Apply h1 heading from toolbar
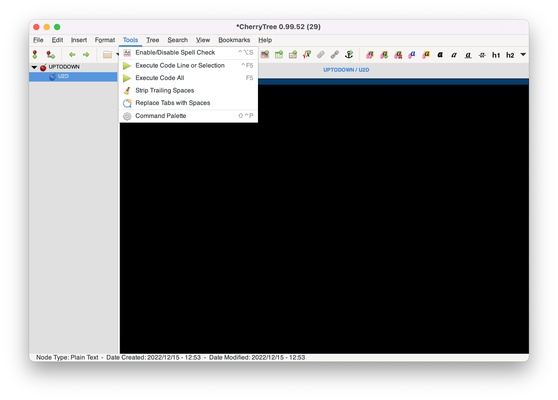 point(496,55)
